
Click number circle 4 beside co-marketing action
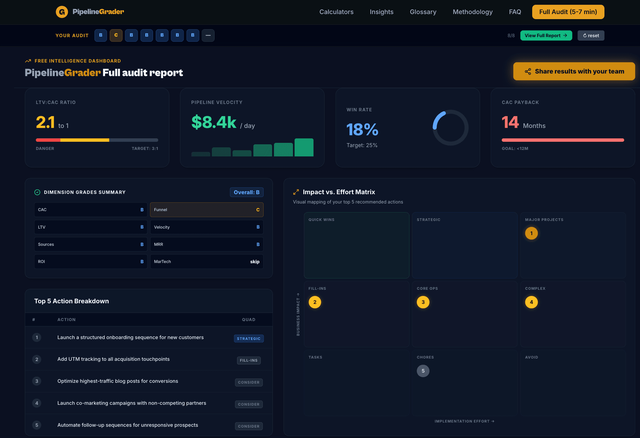coord(37,403)
